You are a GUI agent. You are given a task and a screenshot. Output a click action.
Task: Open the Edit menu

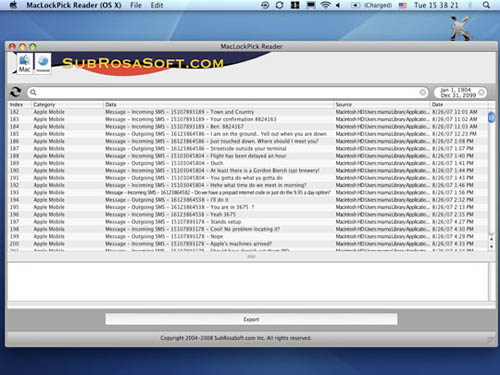[x=157, y=5]
